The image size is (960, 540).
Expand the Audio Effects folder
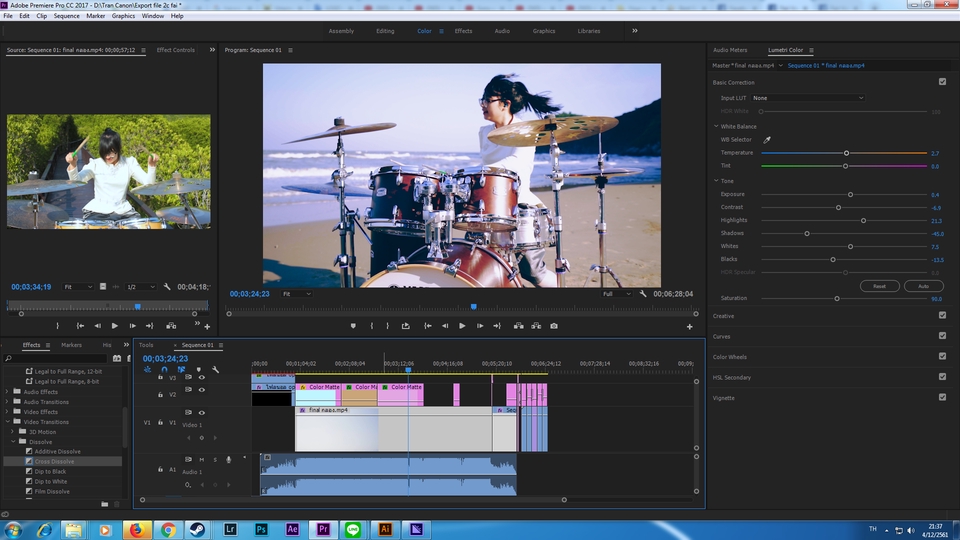click(x=7, y=392)
